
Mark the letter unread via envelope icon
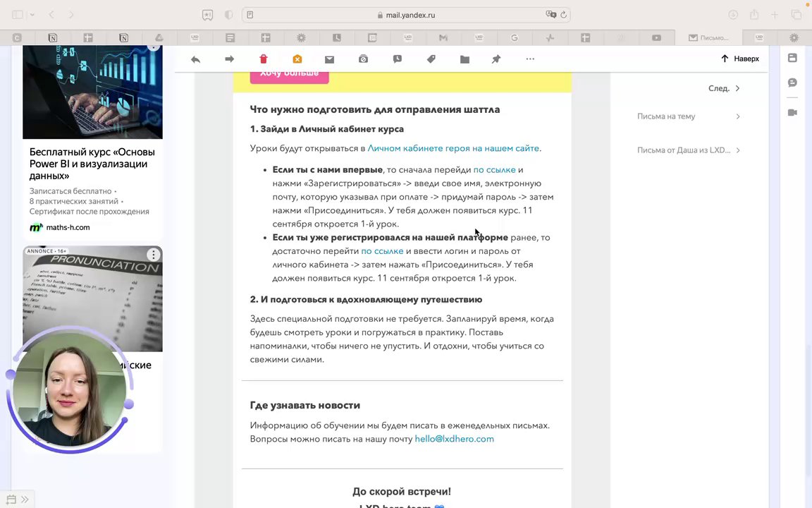click(329, 59)
